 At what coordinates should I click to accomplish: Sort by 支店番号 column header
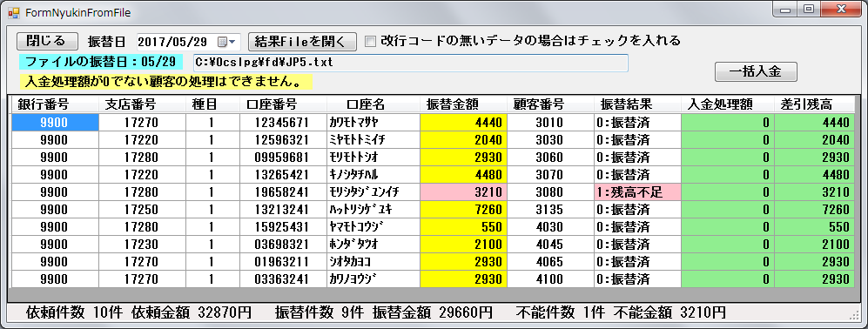coord(142,104)
